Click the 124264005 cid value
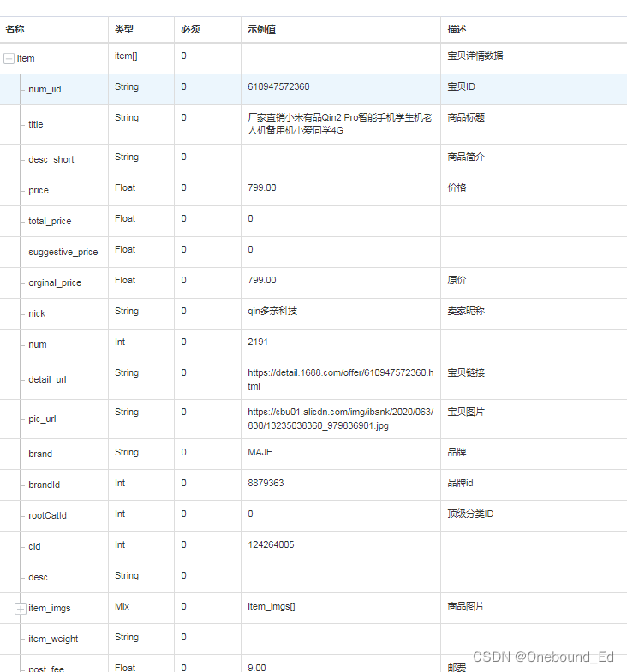627x672 pixels. pyautogui.click(x=271, y=544)
